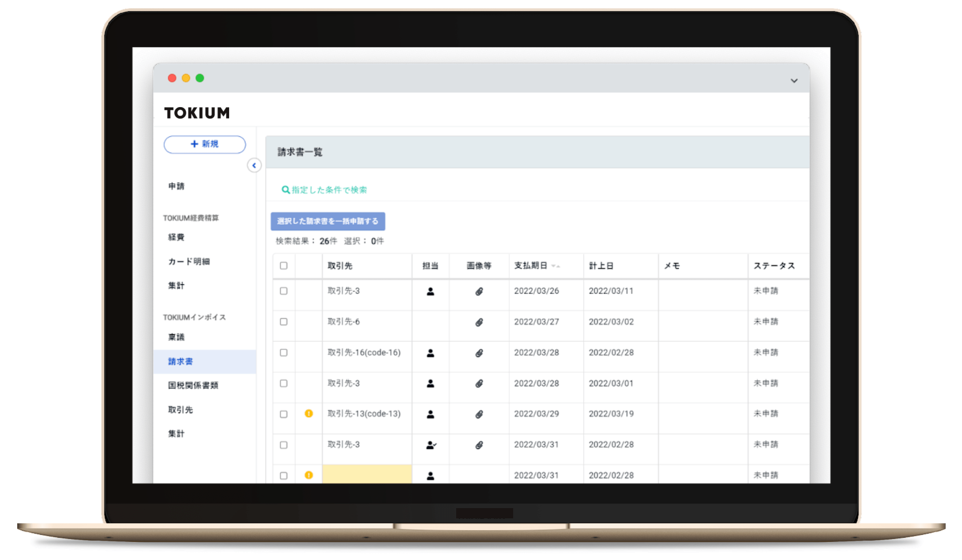
Task: Open 国税関係書類 in the sidebar
Action: pos(193,386)
